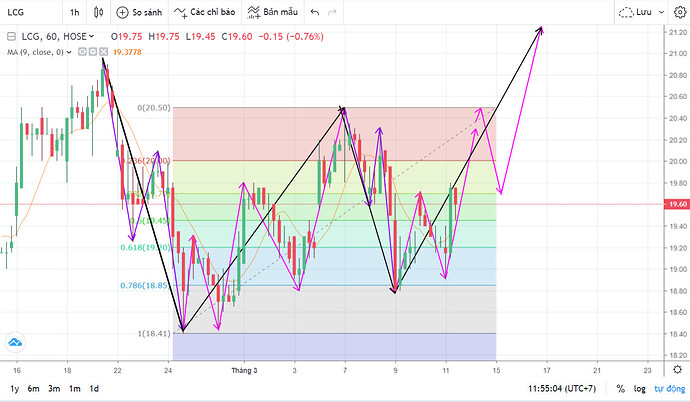The width and height of the screenshot is (690, 402).
Task: Open Bản mẫu indicator templates
Action: pos(272,12)
